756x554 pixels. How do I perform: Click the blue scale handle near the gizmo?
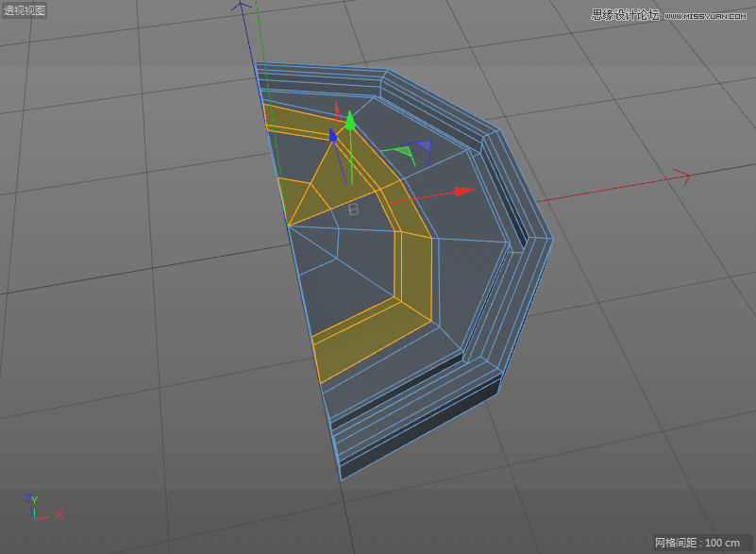pos(425,146)
